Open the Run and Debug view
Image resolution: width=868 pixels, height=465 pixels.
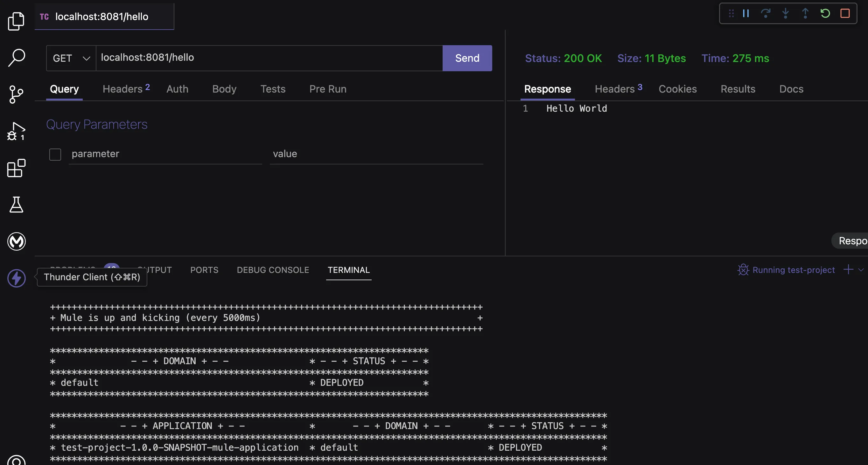[16, 131]
